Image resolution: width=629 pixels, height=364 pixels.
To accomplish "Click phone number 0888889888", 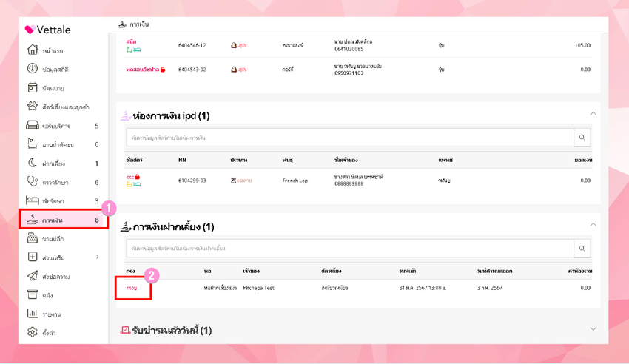I will click(x=349, y=184).
